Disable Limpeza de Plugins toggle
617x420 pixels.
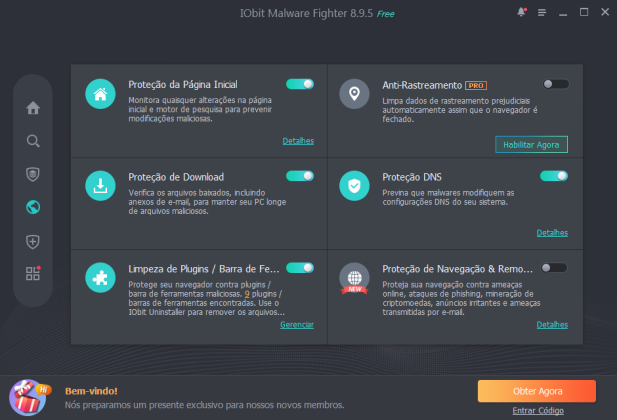click(x=300, y=268)
